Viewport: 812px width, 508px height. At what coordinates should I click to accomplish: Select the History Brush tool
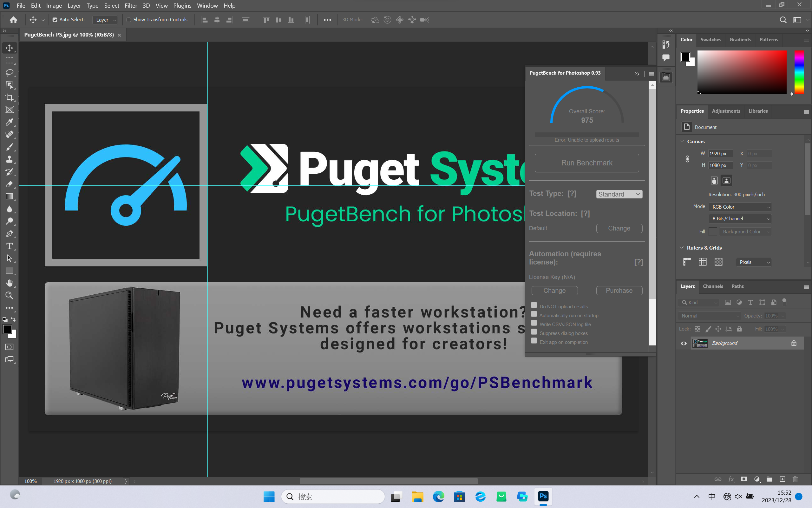[10, 172]
